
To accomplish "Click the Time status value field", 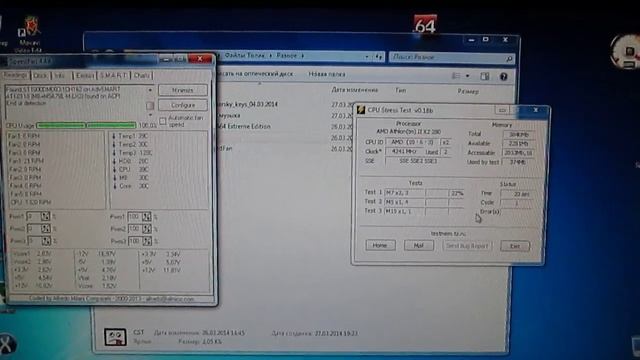I will tap(517, 194).
